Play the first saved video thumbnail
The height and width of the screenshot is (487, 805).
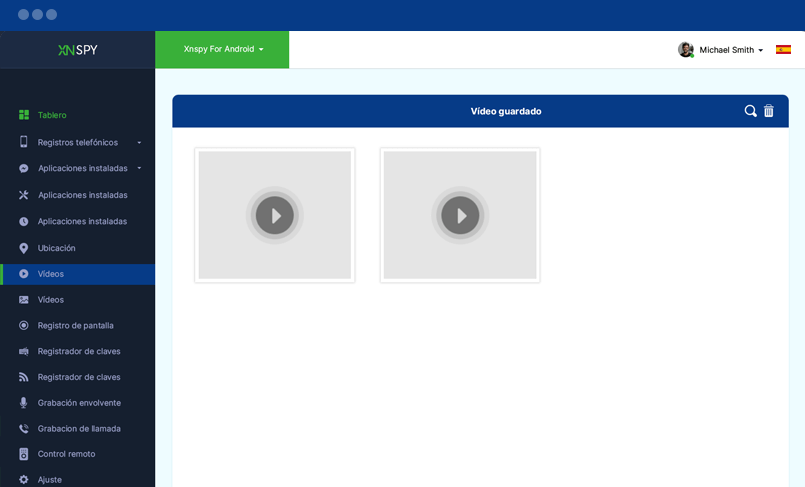coord(274,215)
